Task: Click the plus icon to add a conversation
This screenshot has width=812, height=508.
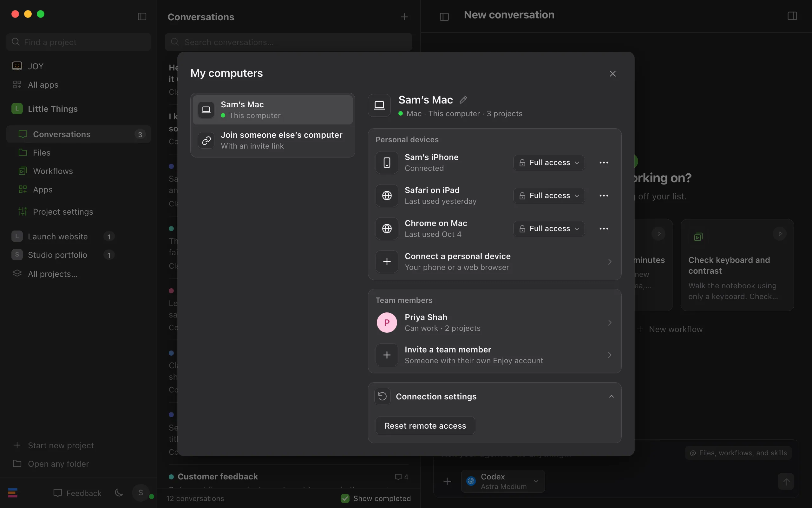Action: click(x=404, y=17)
